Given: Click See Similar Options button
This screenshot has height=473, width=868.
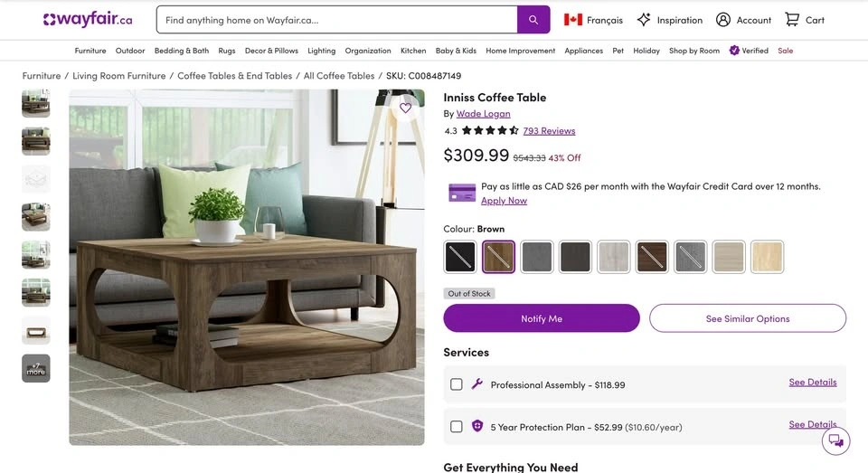Looking at the screenshot, I should coord(748,318).
